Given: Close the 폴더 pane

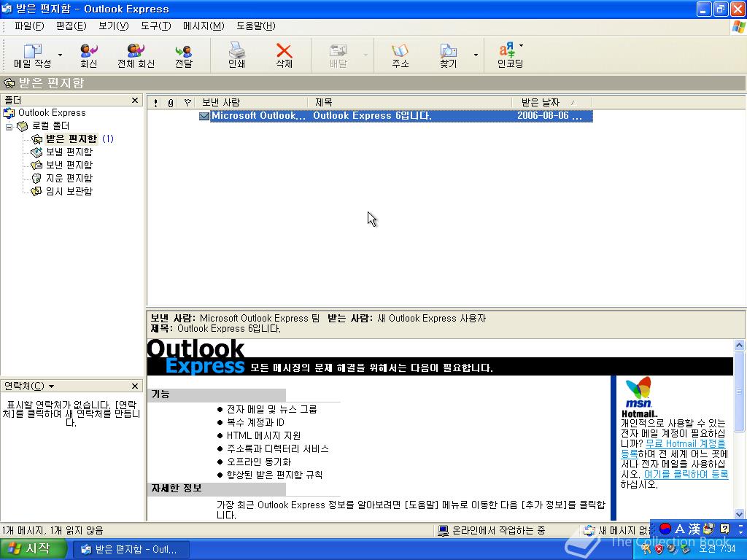Looking at the screenshot, I should 135,101.
